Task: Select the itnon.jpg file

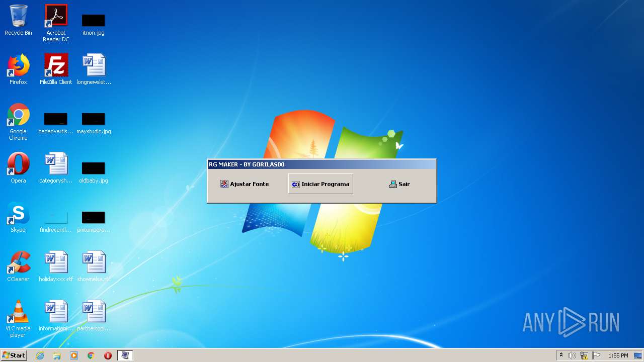Action: [94, 24]
